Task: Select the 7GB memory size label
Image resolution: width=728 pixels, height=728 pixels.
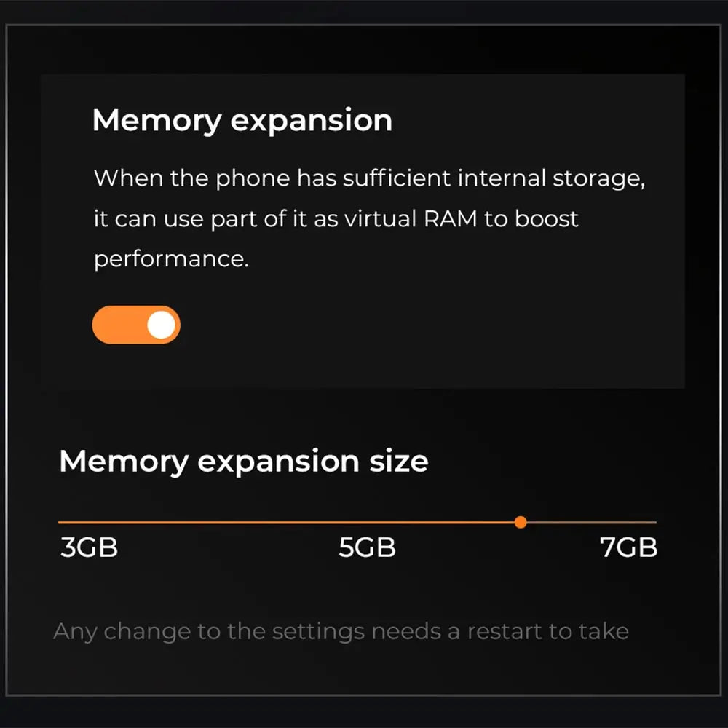Action: [628, 547]
